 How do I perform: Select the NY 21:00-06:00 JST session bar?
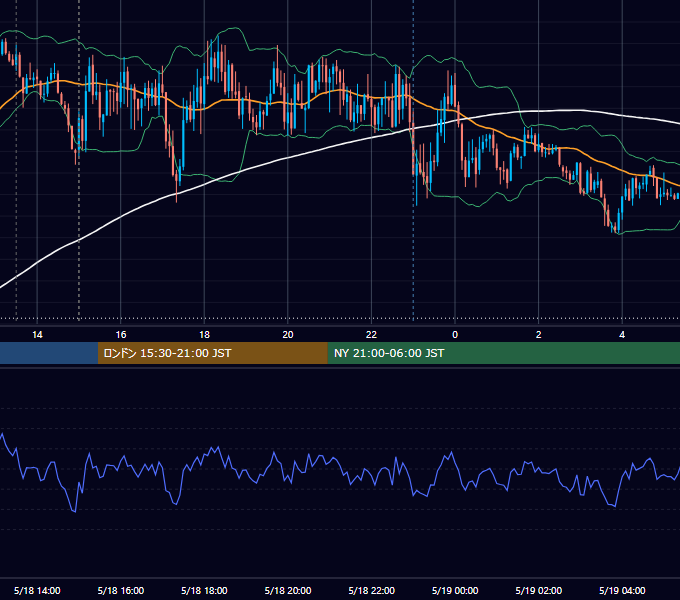503,353
